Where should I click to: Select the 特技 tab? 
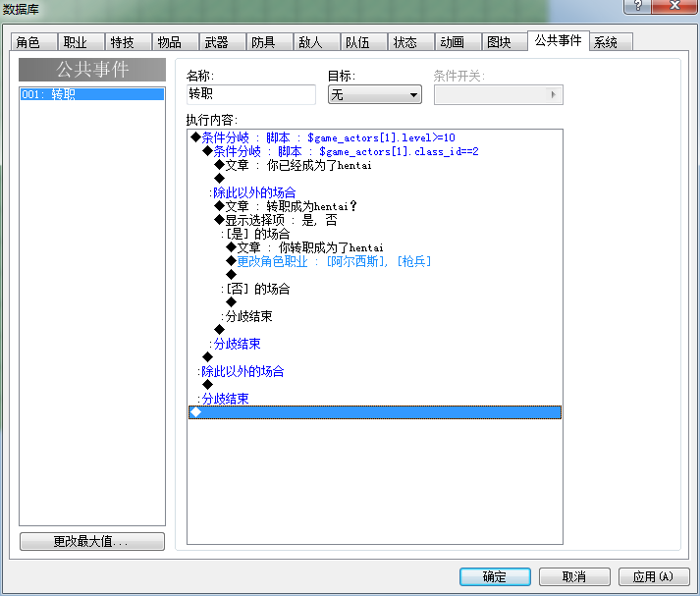129,42
